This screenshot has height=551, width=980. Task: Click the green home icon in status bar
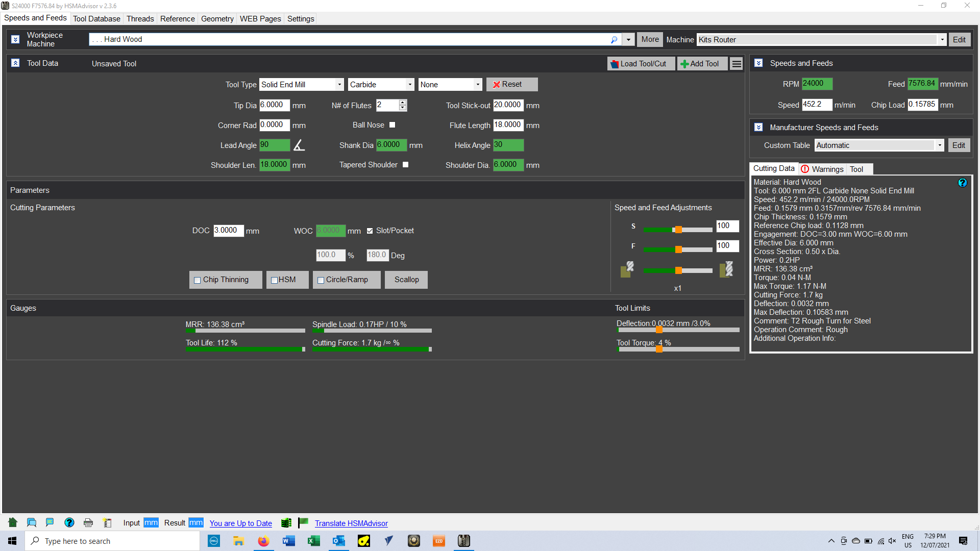(13, 522)
